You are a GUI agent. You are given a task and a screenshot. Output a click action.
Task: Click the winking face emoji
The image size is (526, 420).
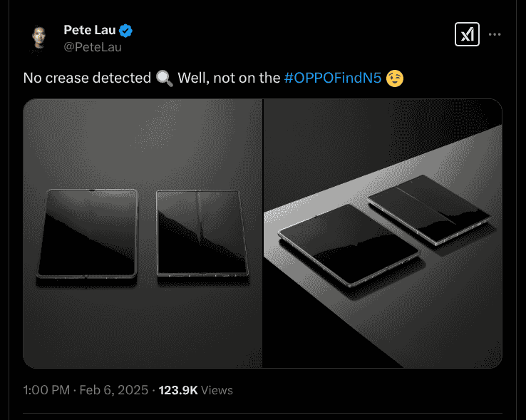(x=395, y=78)
